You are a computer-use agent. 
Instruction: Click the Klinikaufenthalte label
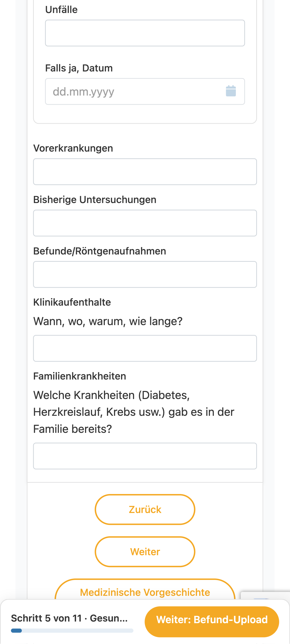(72, 302)
